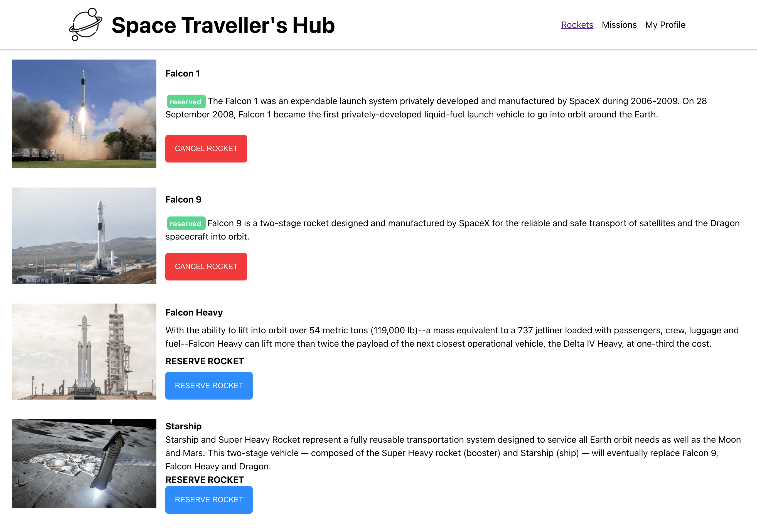Open the Missions navigation link
Image resolution: width=757 pixels, height=532 pixels.
click(619, 25)
